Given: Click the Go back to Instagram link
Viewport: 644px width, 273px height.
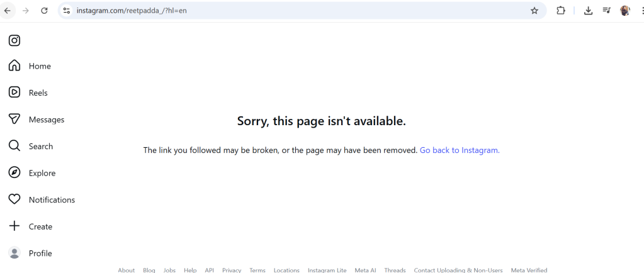Looking at the screenshot, I should (460, 150).
